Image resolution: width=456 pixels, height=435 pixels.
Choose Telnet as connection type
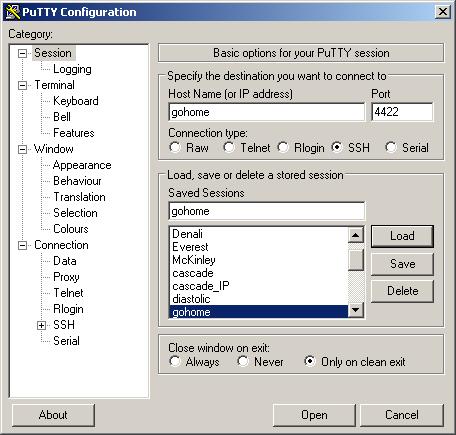229,147
